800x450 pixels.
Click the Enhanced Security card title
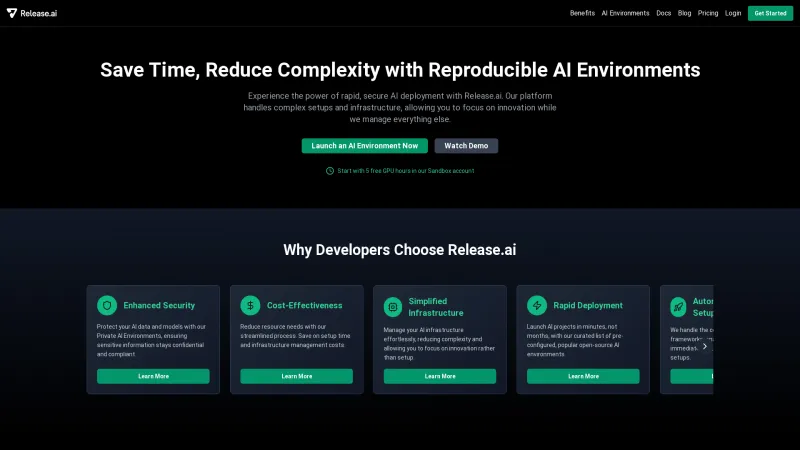(159, 306)
